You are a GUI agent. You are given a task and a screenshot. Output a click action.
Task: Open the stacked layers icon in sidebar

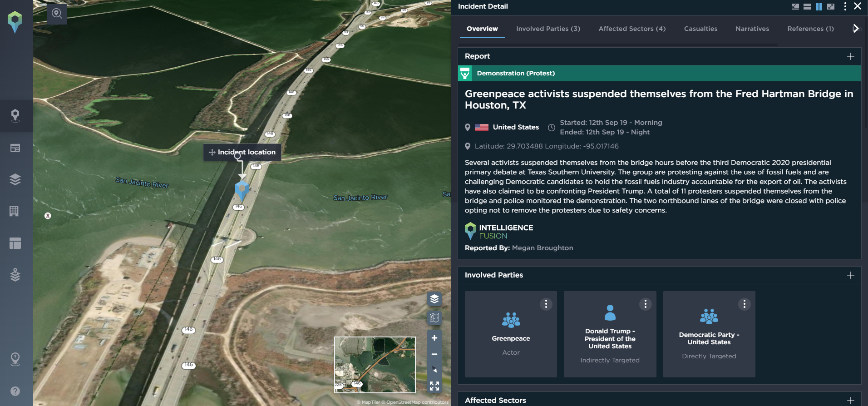pos(15,179)
